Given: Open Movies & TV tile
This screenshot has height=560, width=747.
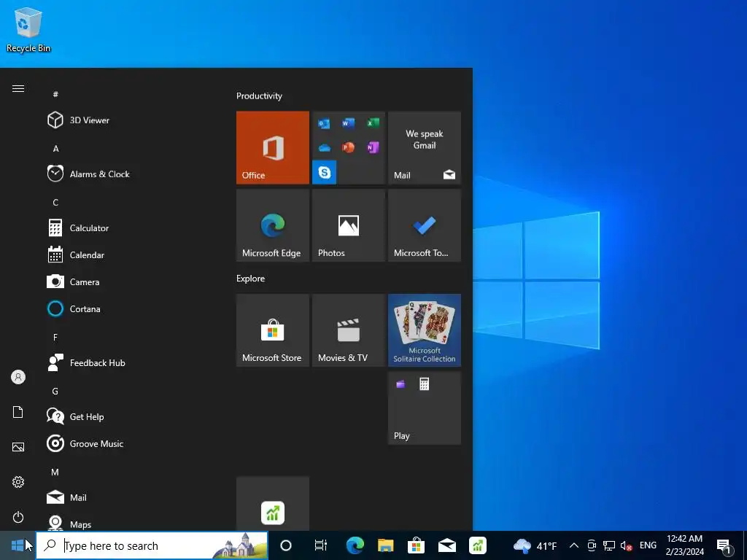Looking at the screenshot, I should coord(348,330).
